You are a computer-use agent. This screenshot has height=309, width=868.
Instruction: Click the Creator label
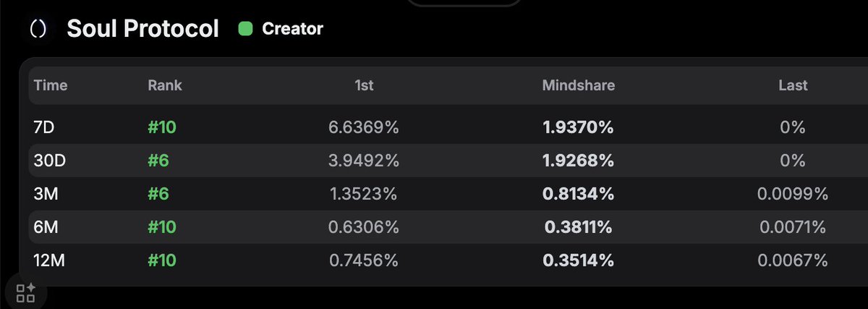point(292,29)
